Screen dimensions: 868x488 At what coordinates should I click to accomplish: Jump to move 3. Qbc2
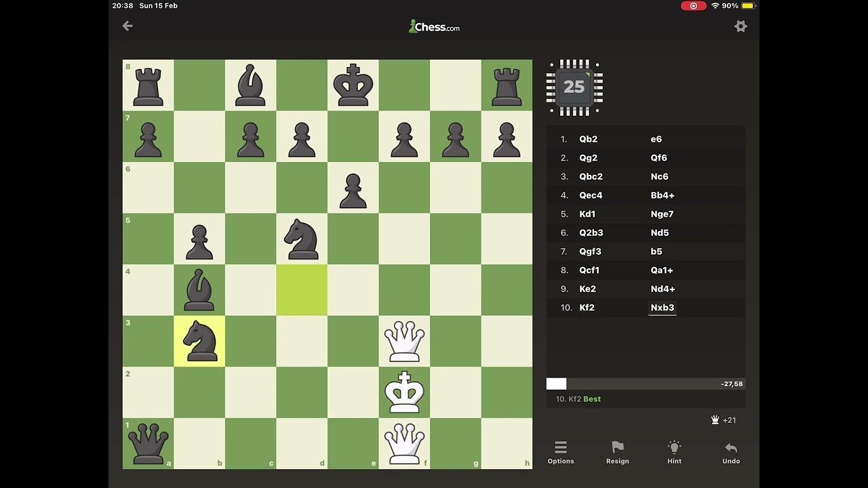[x=591, y=176]
